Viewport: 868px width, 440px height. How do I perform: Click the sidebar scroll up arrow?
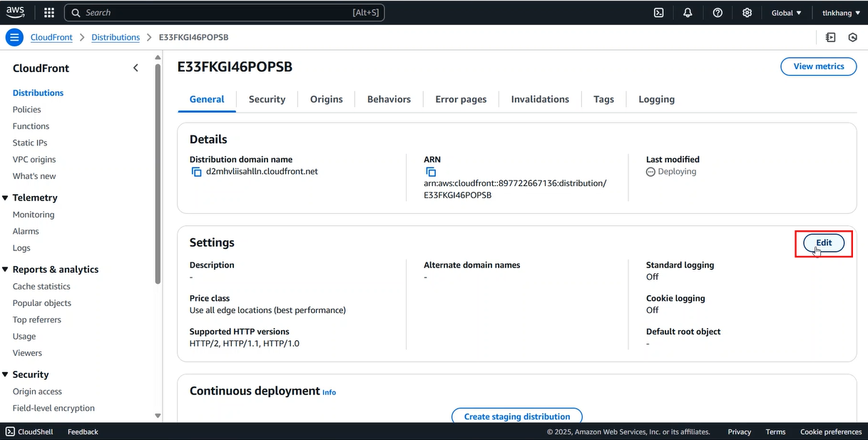(158, 59)
